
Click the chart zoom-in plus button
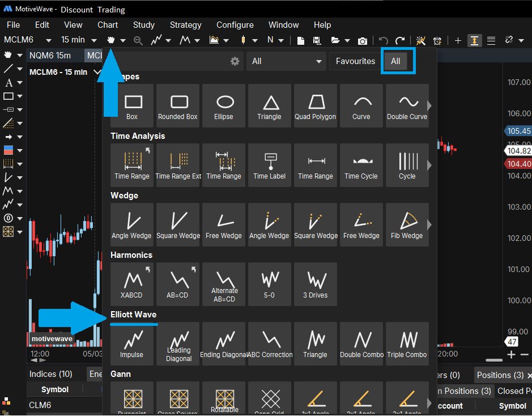pyautogui.click(x=511, y=355)
